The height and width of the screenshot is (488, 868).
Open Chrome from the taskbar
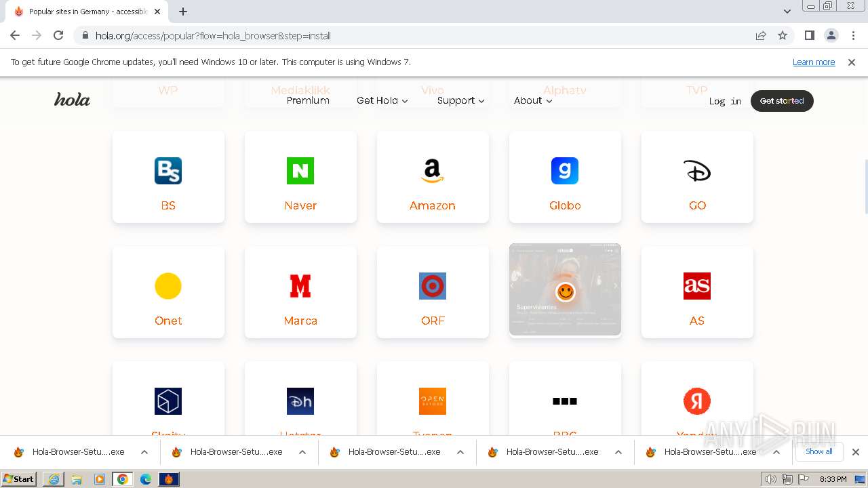pos(123,479)
